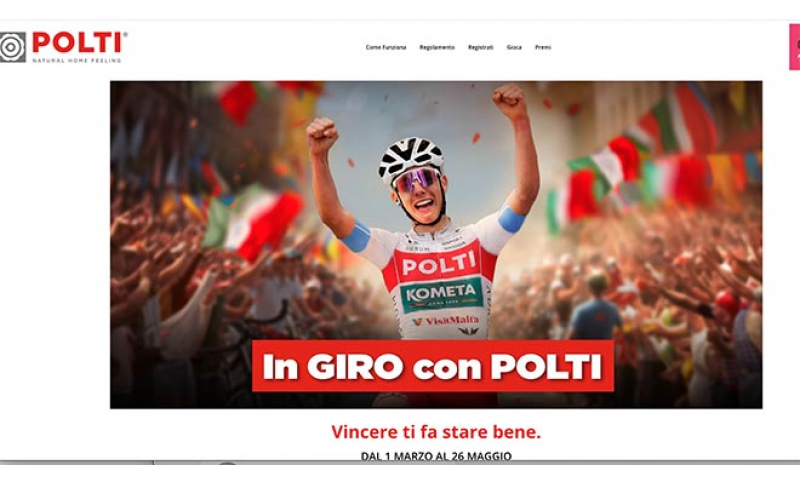Open the Regolamento page
The width and height of the screenshot is (800, 484).
tap(437, 47)
